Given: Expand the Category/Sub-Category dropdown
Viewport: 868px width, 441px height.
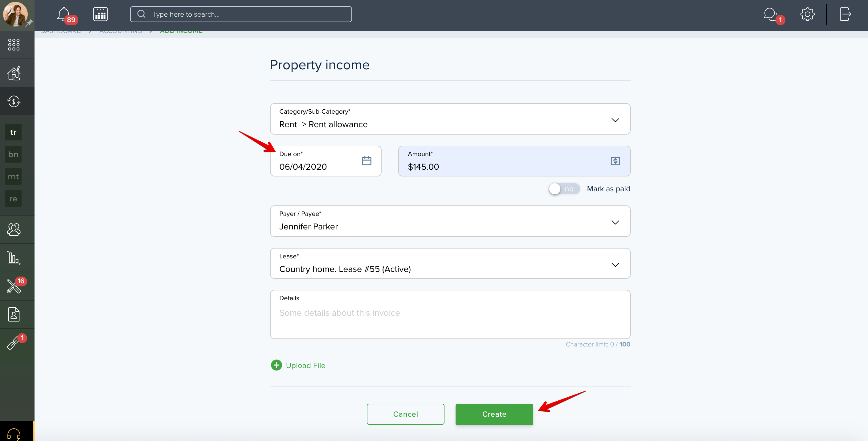Looking at the screenshot, I should point(450,119).
